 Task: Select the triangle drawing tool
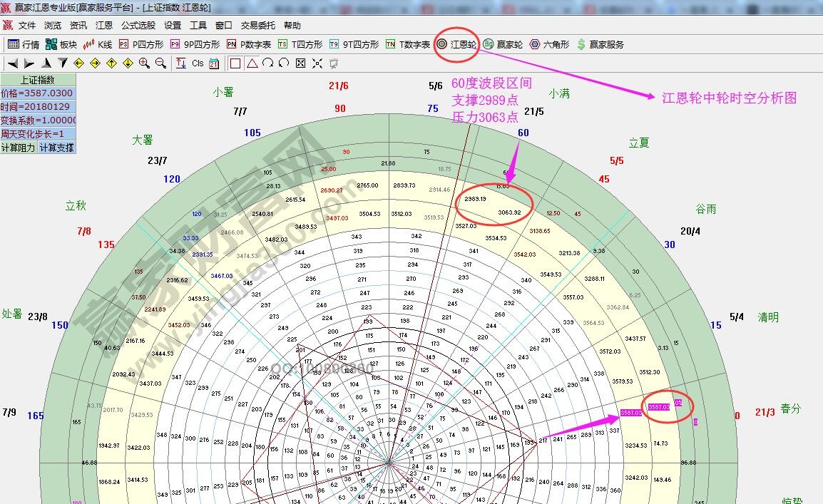point(254,63)
